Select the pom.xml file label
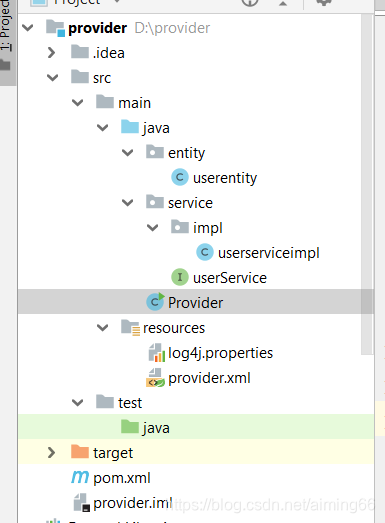This screenshot has height=523, width=385. coord(122,479)
